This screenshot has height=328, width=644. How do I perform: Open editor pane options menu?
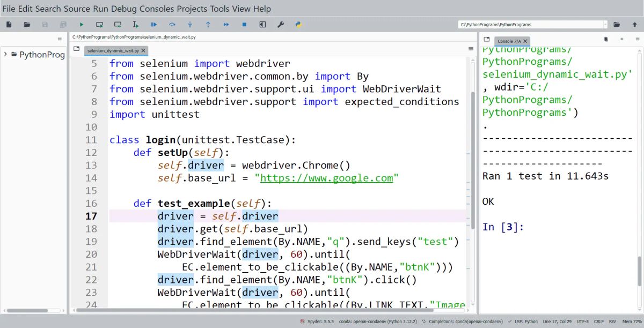(x=471, y=49)
